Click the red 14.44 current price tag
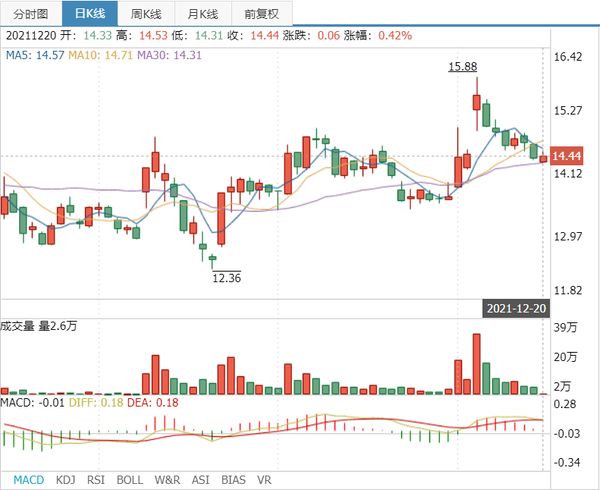Image resolution: width=600 pixels, height=490 pixels. coord(566,155)
